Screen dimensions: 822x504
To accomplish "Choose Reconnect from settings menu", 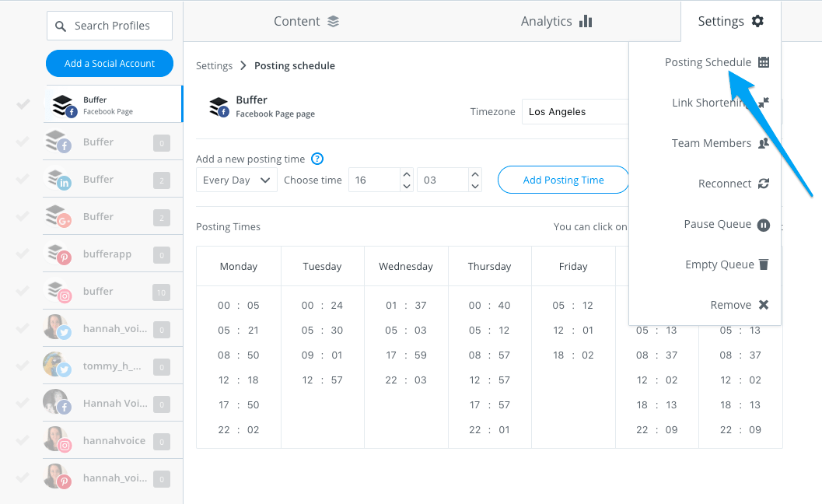I will (733, 184).
